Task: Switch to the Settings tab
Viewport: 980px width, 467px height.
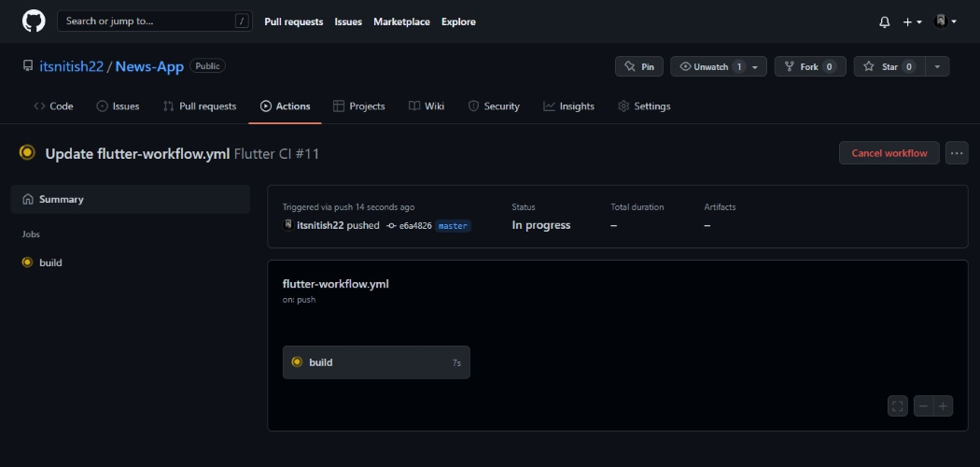Action: [644, 106]
